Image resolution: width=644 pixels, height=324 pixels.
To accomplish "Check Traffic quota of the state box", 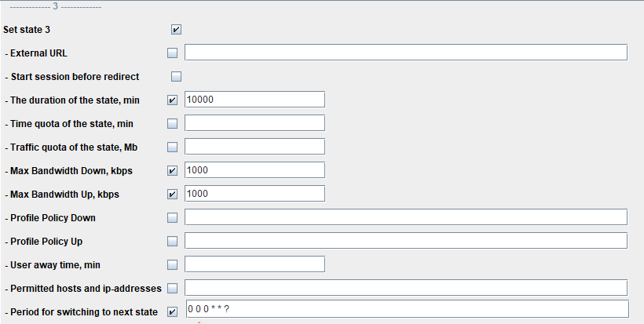I will tap(173, 147).
